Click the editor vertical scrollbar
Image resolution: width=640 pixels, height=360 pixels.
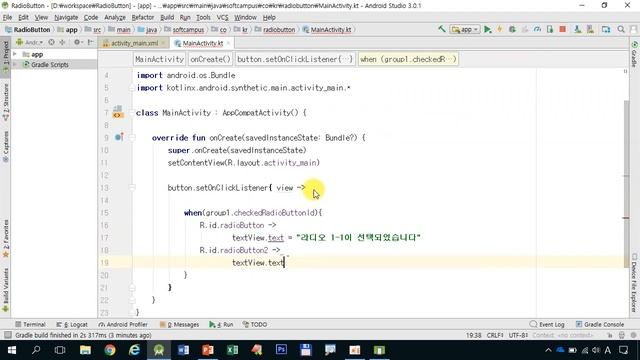point(626,184)
